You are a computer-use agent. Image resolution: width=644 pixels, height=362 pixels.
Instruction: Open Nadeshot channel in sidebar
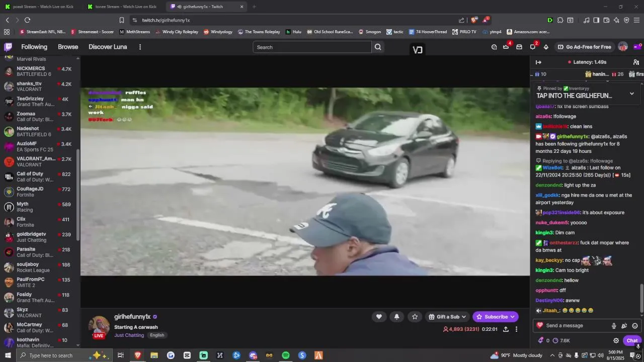[40, 131]
